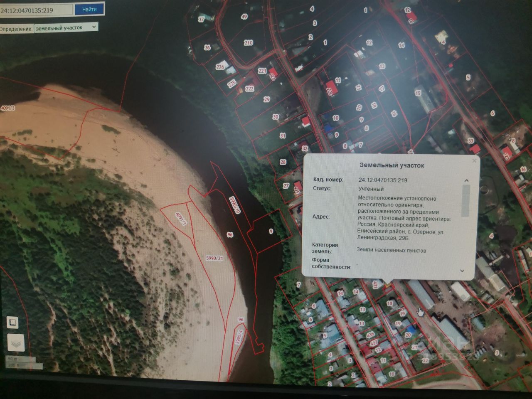Viewport: 532px width, 399px height.
Task: Click the info popup scrollbar thumb
Action: pyautogui.click(x=465, y=201)
